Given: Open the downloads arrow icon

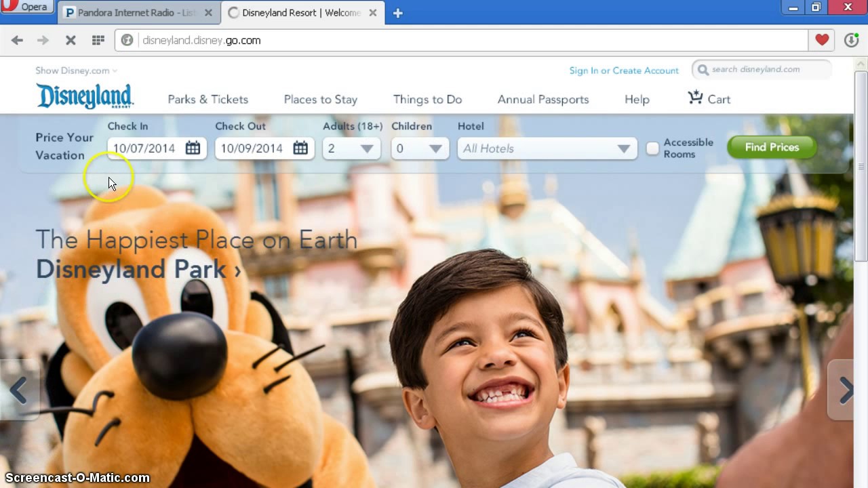Looking at the screenshot, I should (x=852, y=41).
